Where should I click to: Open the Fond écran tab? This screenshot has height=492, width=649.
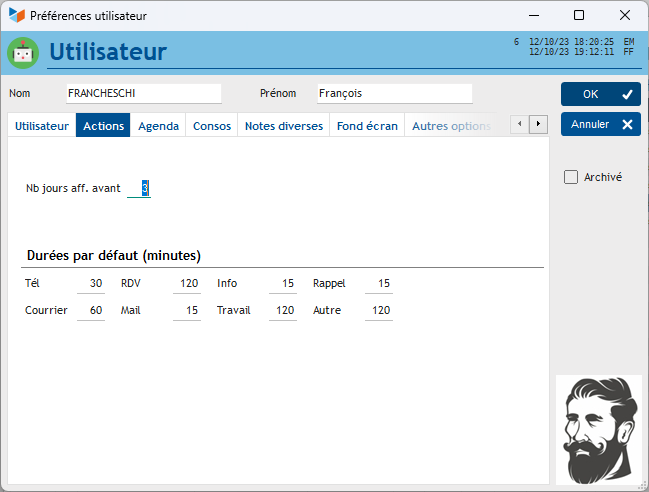367,126
